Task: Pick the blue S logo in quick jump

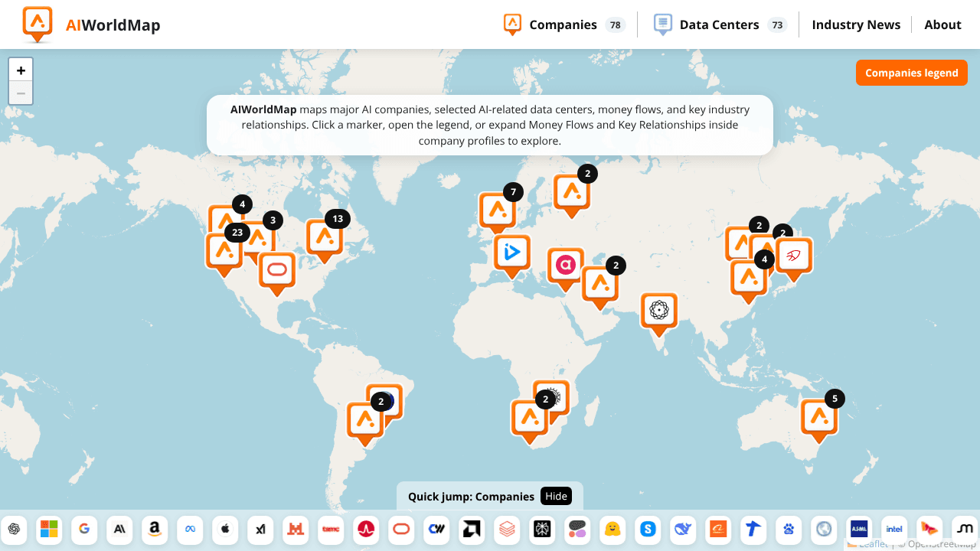Action: point(648,529)
